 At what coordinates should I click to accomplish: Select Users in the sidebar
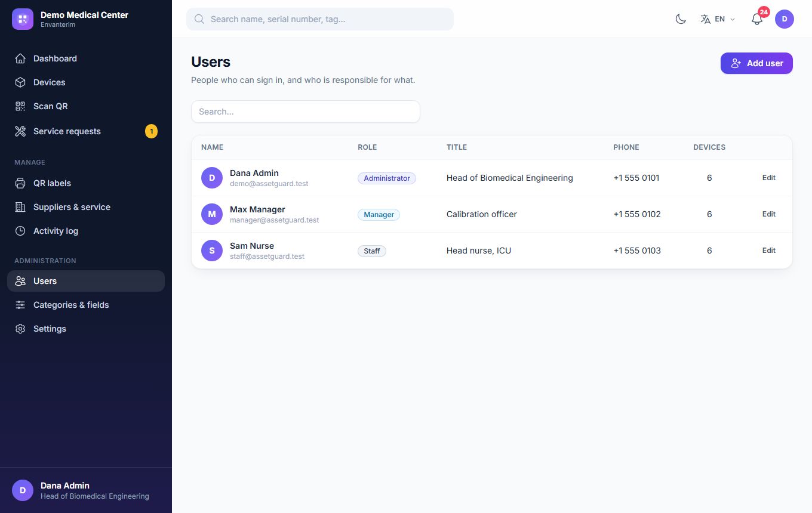[x=86, y=281]
